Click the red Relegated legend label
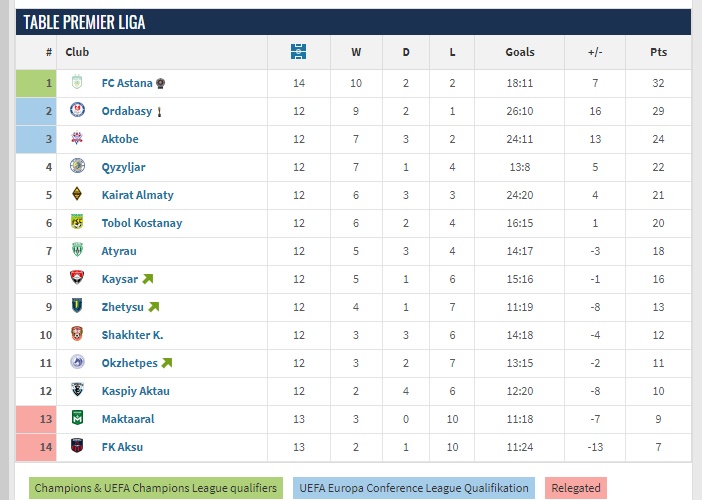Image resolution: width=702 pixels, height=500 pixels. 576,488
